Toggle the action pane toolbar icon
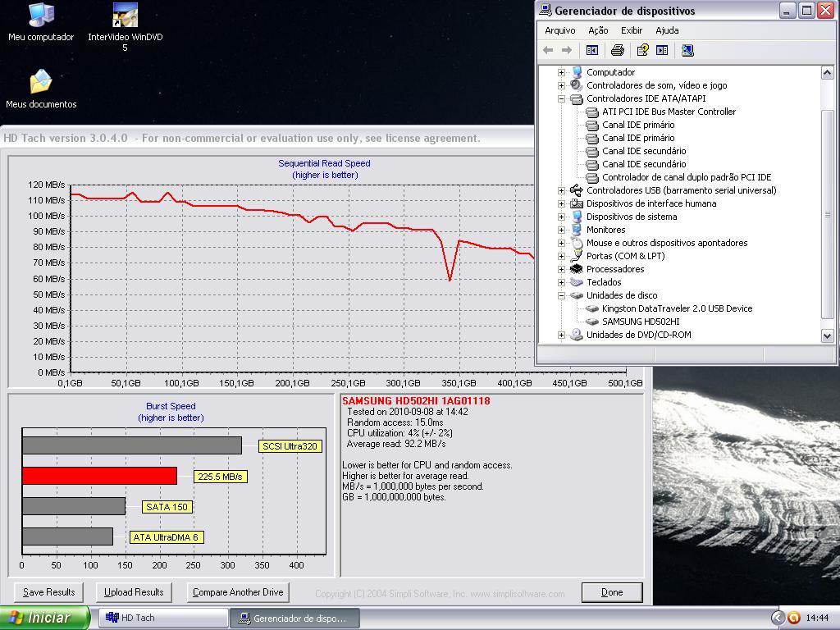Image resolution: width=840 pixels, height=630 pixels. pos(662,50)
